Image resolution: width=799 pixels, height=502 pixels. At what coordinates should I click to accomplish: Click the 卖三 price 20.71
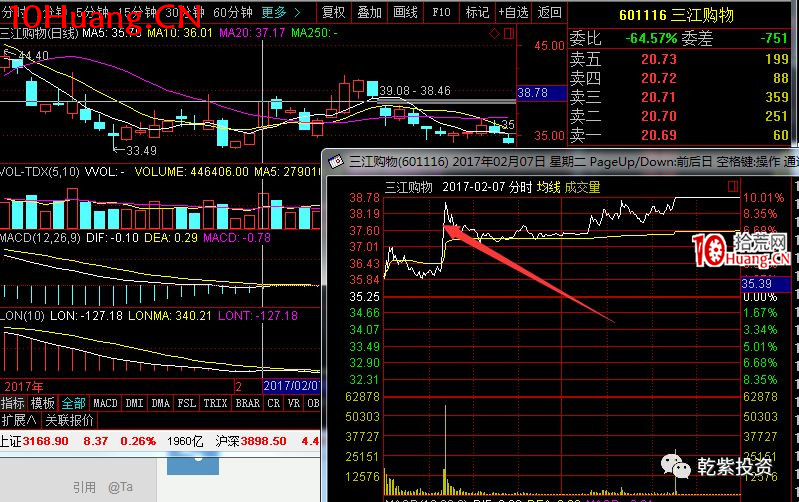(658, 97)
